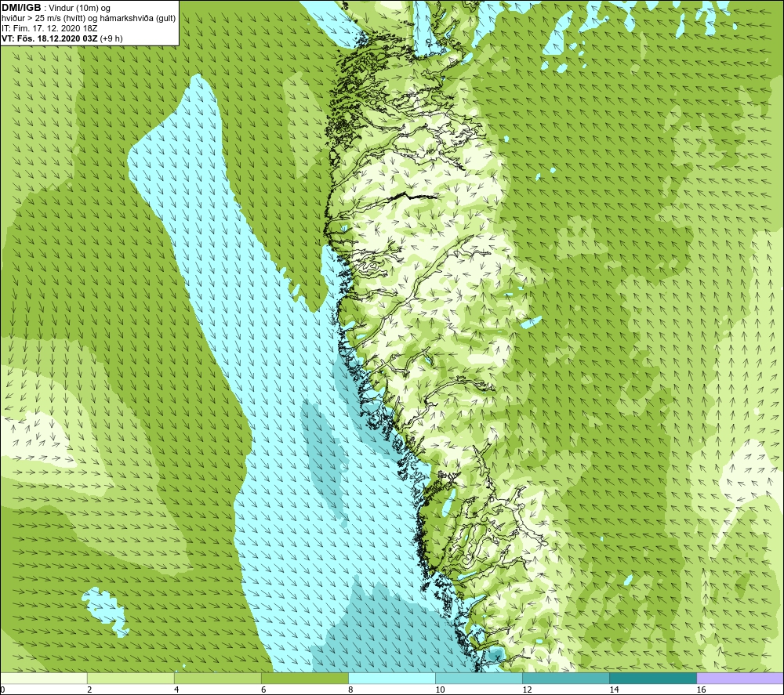This screenshot has width=784, height=695.
Task: Click the 14–16 m/s dark teal legend swatch
Action: [653, 679]
